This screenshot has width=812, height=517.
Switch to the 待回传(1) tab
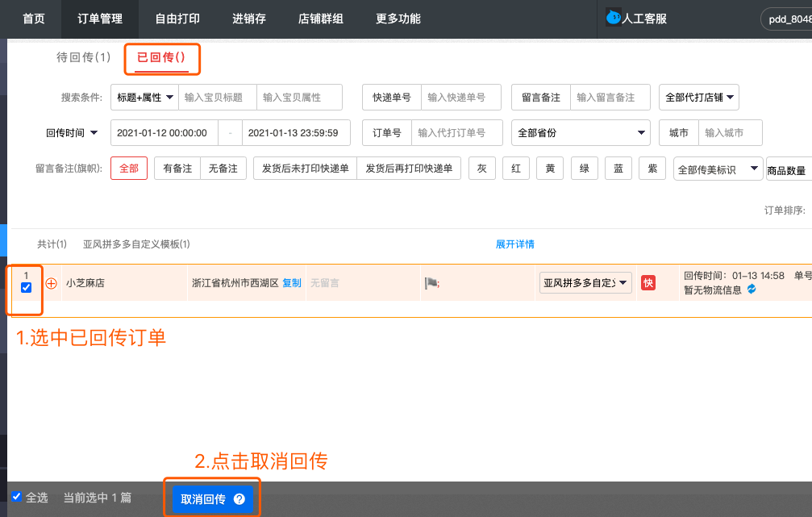[x=83, y=58]
